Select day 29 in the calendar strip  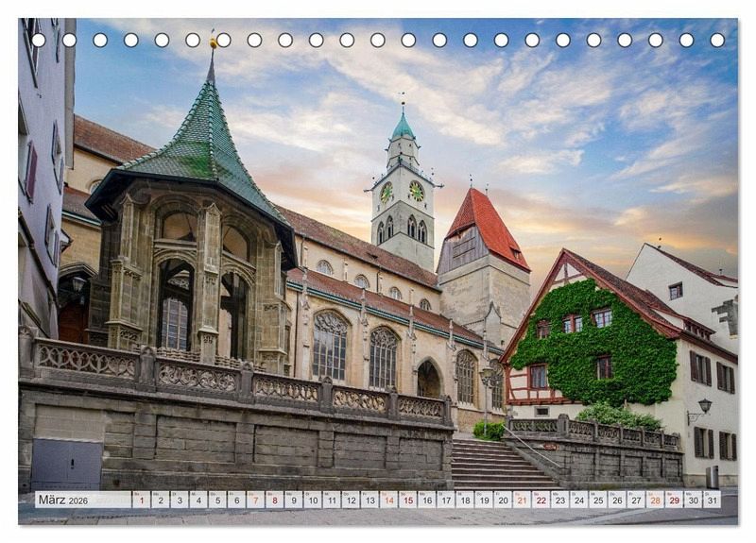[674, 500]
